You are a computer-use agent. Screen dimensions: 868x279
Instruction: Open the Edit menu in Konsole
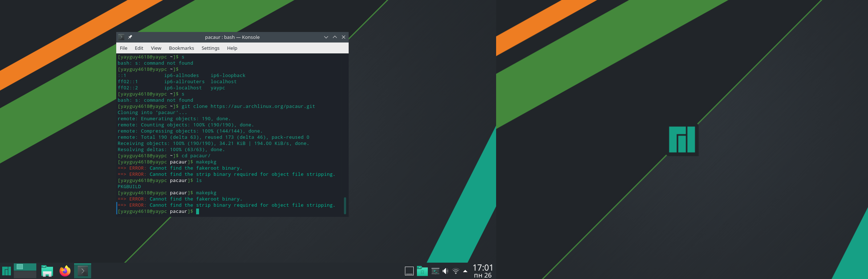[139, 48]
